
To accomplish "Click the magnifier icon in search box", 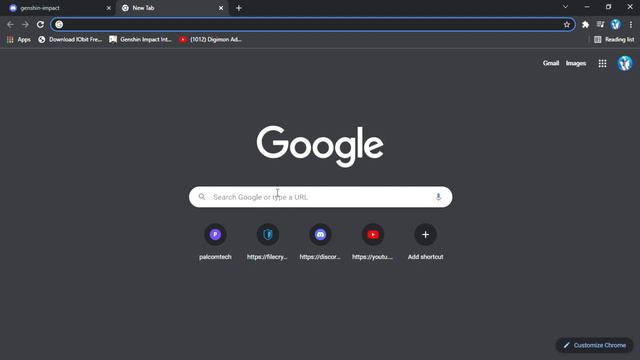I will click(x=202, y=197).
